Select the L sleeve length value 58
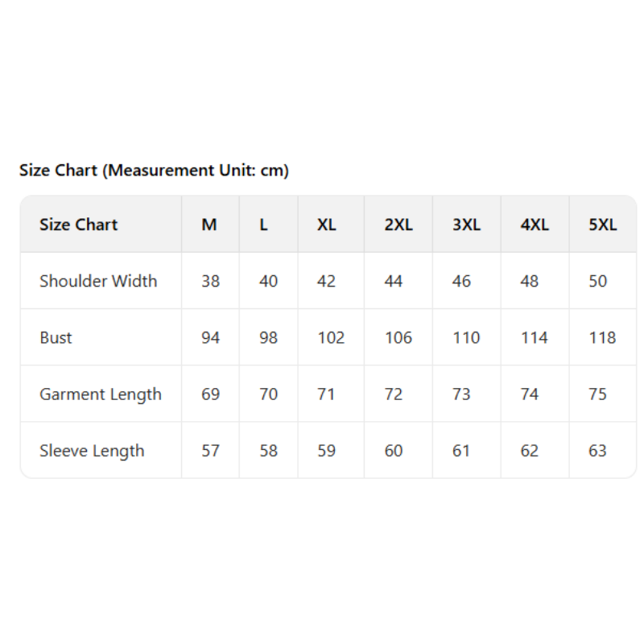 coord(268,451)
